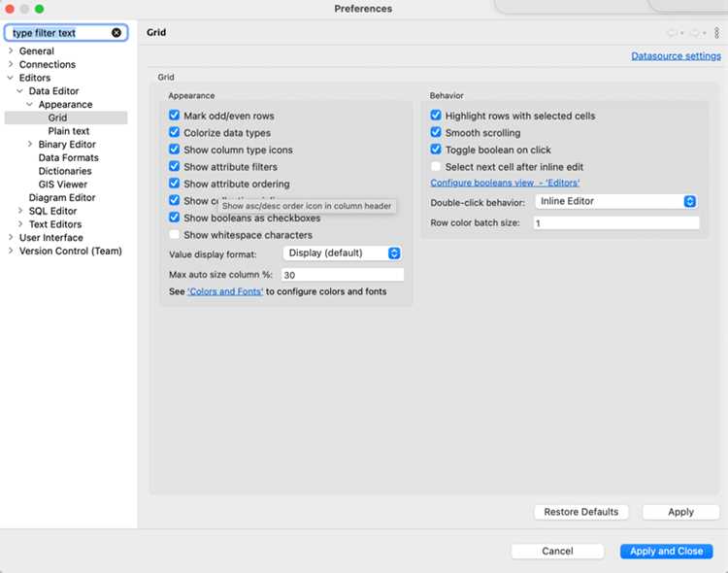Open GIS Viewer preferences page
This screenshot has width=728, height=573.
click(x=63, y=185)
